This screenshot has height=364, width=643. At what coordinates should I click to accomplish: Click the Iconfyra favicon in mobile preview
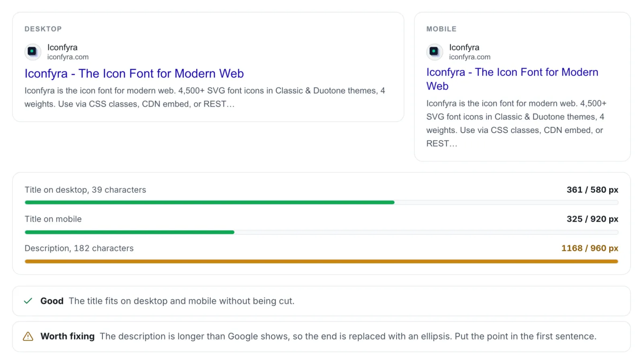(x=434, y=52)
